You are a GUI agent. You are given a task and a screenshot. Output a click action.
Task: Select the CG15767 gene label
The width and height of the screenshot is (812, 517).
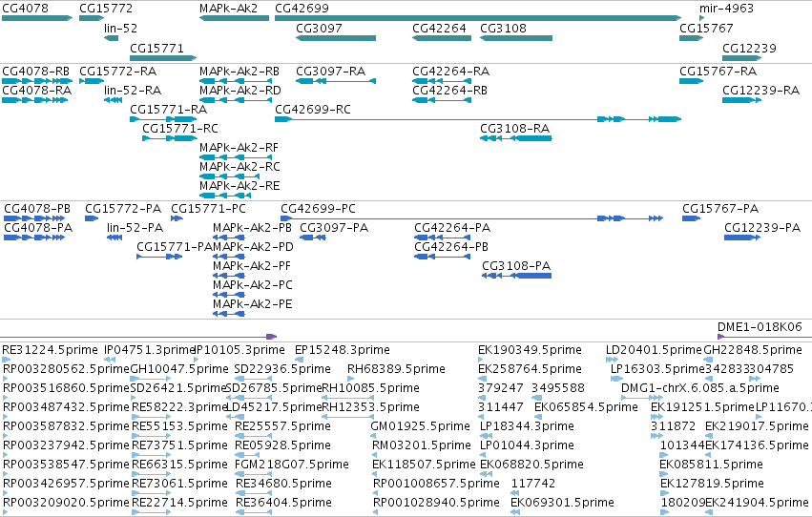tap(706, 29)
